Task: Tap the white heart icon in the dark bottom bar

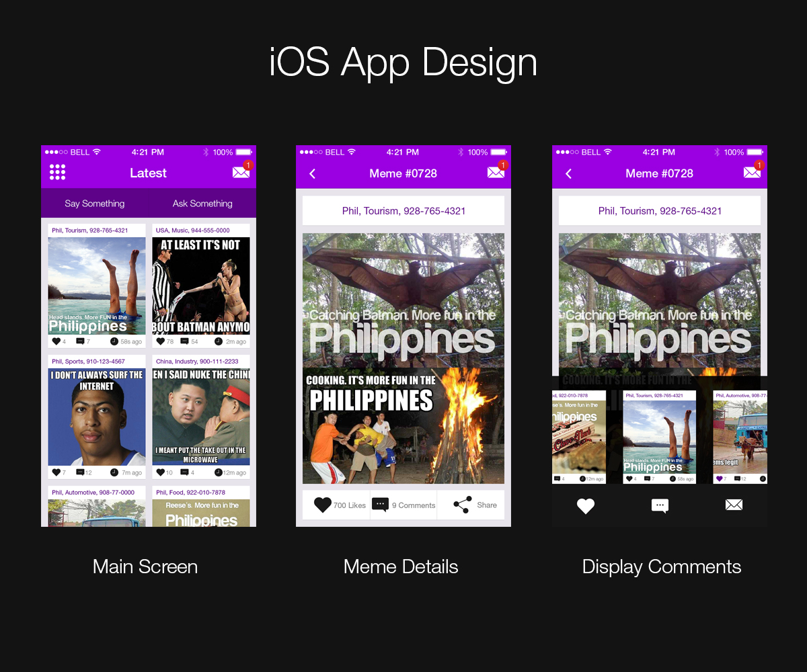Action: click(x=586, y=505)
